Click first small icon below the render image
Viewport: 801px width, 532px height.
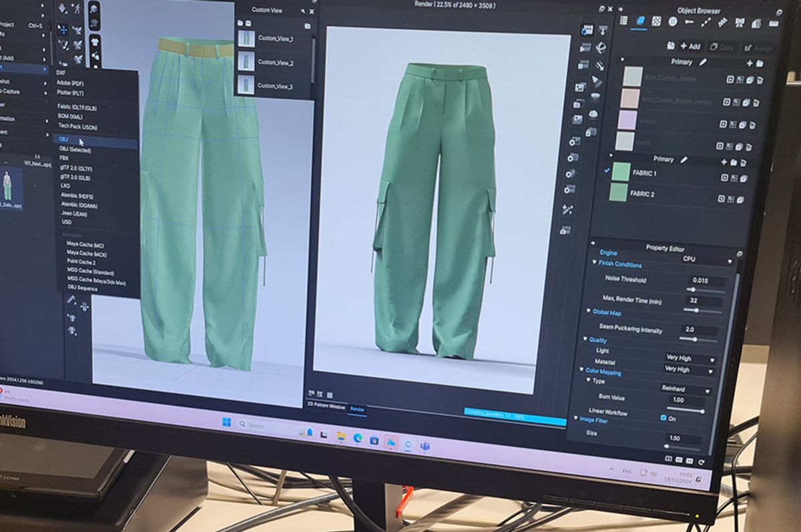click(311, 393)
